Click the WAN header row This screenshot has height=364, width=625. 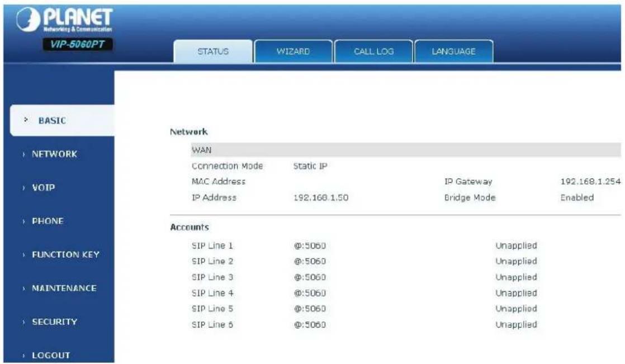pos(405,150)
